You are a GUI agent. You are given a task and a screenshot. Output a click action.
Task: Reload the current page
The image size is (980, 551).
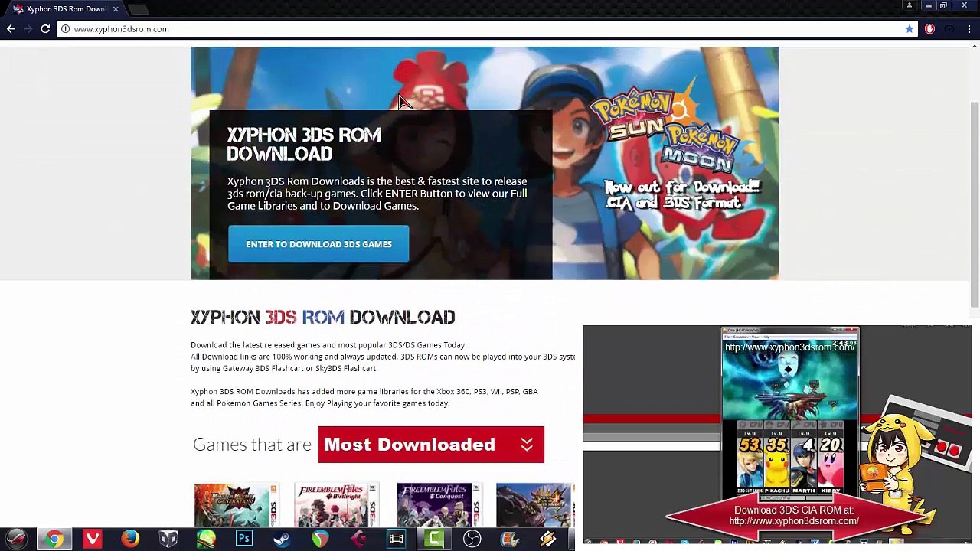pyautogui.click(x=45, y=28)
